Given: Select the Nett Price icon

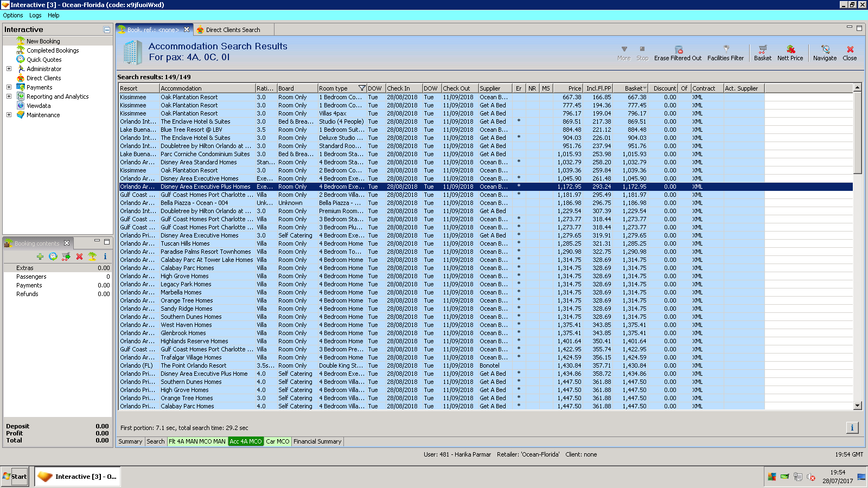Looking at the screenshot, I should (790, 49).
